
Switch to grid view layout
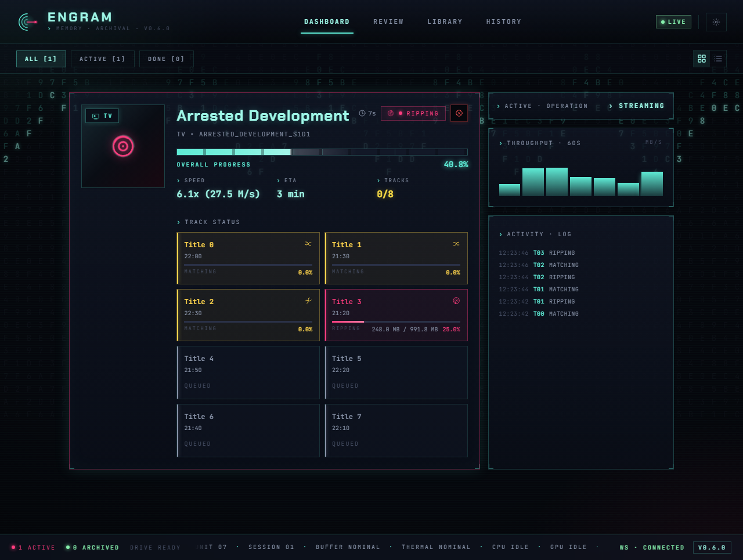(x=702, y=59)
